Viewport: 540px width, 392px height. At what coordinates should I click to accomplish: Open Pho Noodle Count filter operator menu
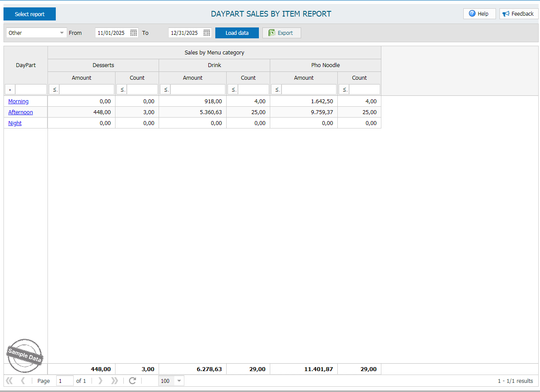click(343, 89)
